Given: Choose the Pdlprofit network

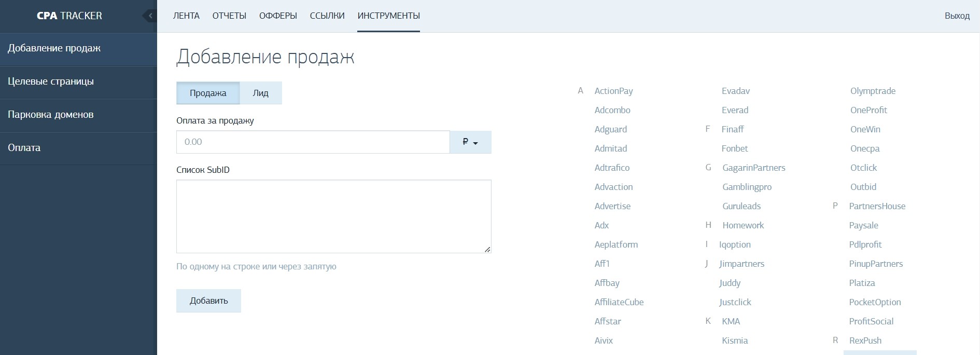Looking at the screenshot, I should tap(865, 244).
